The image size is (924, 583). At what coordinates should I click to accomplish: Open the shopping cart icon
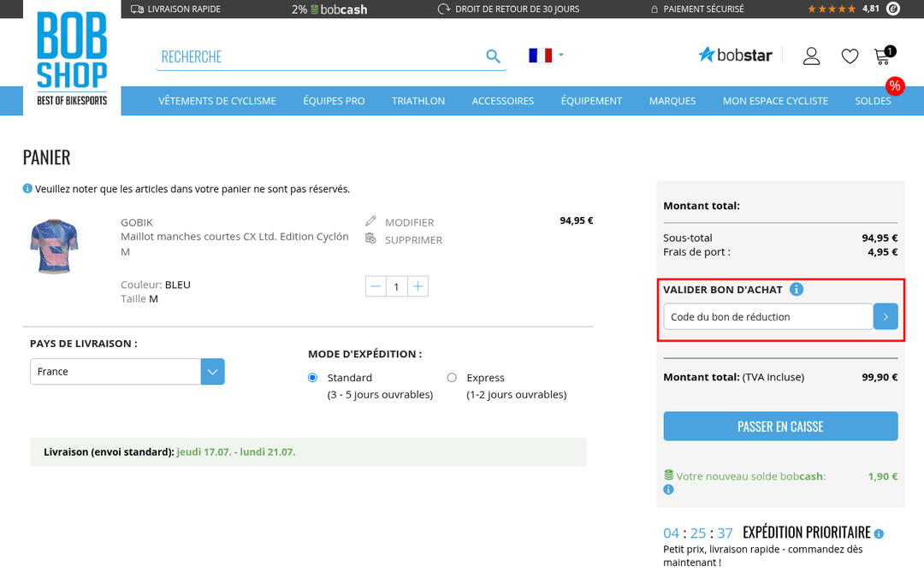click(x=885, y=56)
